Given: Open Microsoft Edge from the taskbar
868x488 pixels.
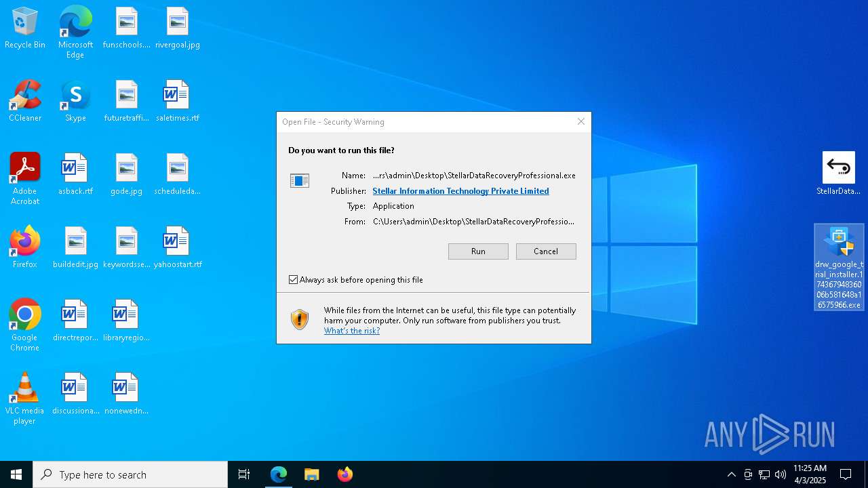Looking at the screenshot, I should click(279, 474).
